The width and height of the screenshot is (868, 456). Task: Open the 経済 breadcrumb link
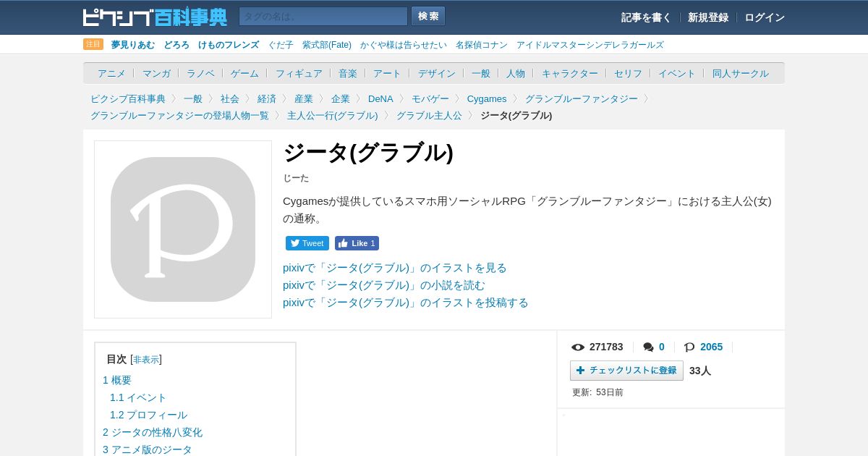point(267,98)
